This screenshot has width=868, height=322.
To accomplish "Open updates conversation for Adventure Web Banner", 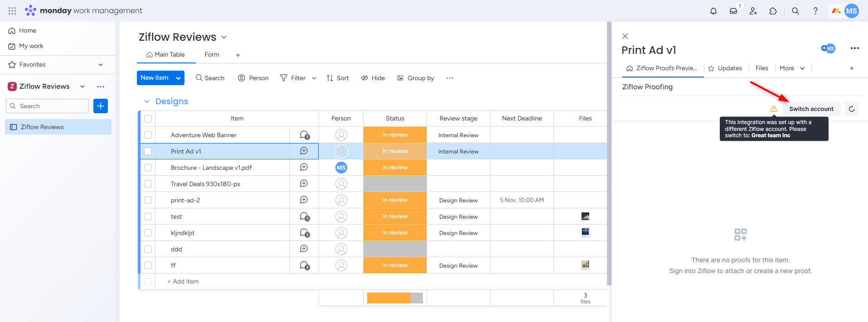I will [x=304, y=135].
